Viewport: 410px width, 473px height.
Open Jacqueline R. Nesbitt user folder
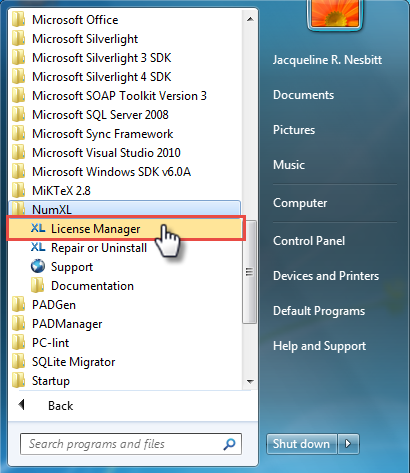(327, 60)
